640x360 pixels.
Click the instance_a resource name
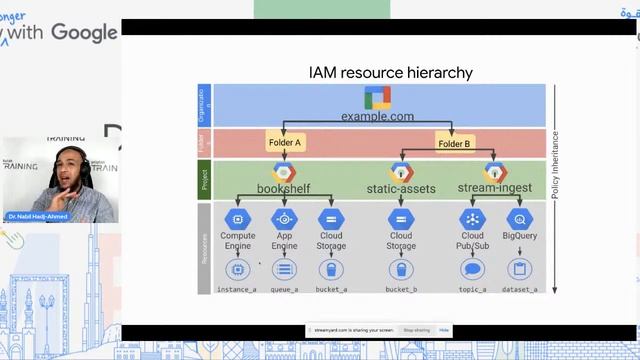(x=237, y=289)
